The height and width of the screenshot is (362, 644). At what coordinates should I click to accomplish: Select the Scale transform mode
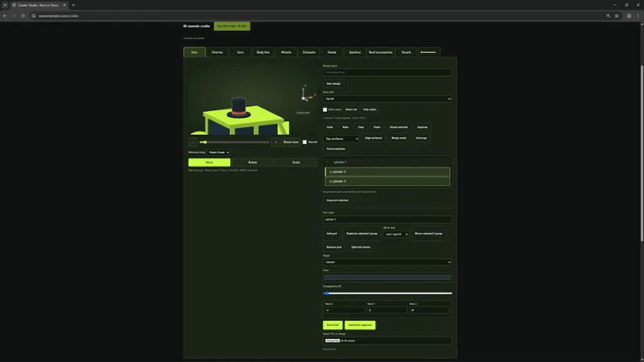coord(296,162)
